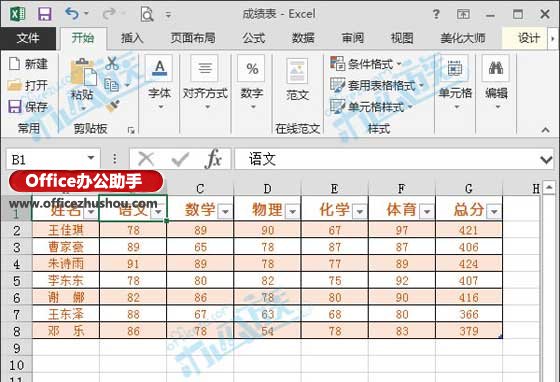Select total score cell 424
This screenshot has width=560, height=382.
[x=469, y=264]
